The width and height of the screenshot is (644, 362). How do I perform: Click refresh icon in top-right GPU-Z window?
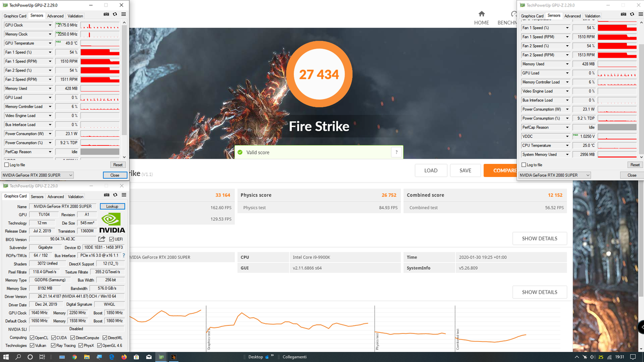click(632, 15)
